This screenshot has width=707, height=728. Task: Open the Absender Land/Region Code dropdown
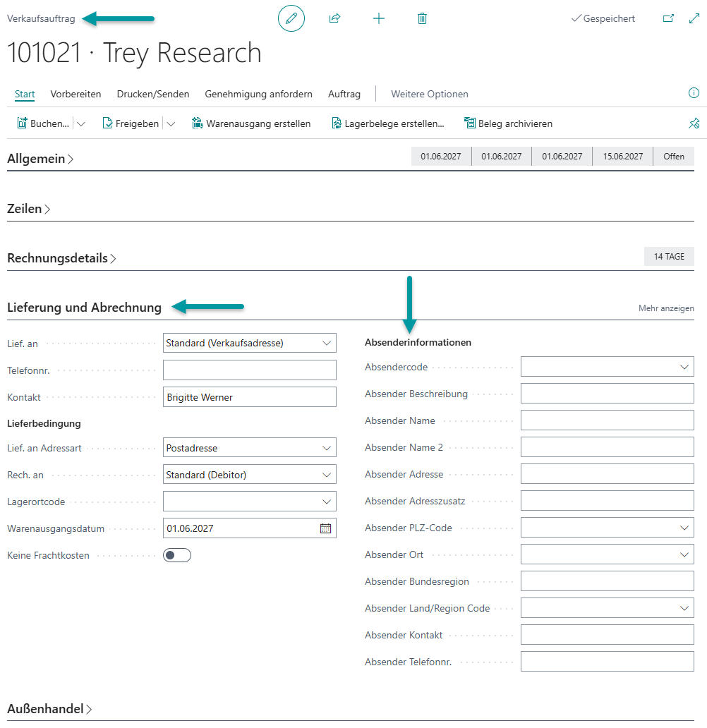pos(684,608)
